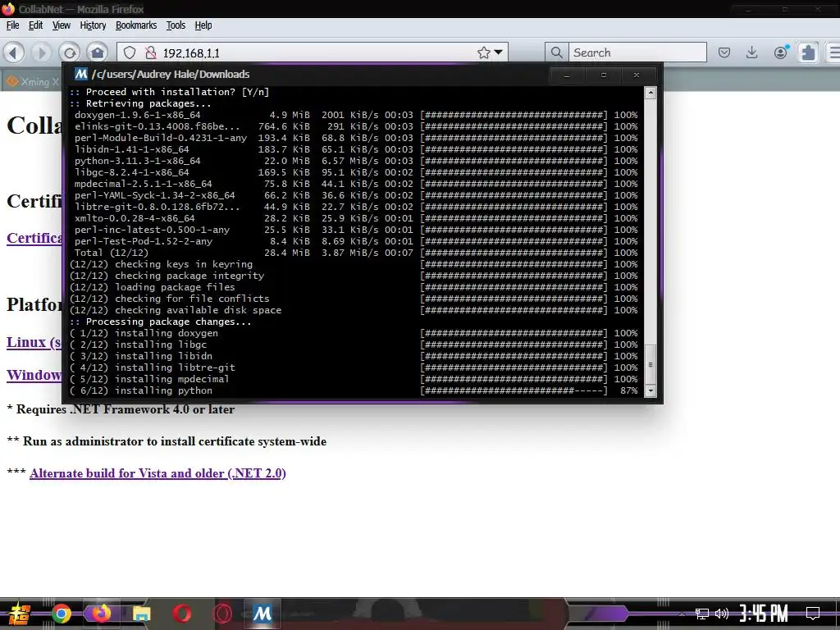Click the python-3.11.3-1-x86_64 download line
This screenshot has height=630, width=840.
354,161
